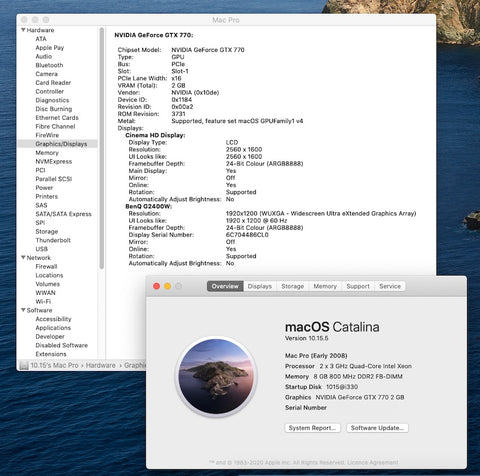This screenshot has height=476, width=480.
Task: Select Storage in the System Report sidebar
Action: tap(47, 231)
